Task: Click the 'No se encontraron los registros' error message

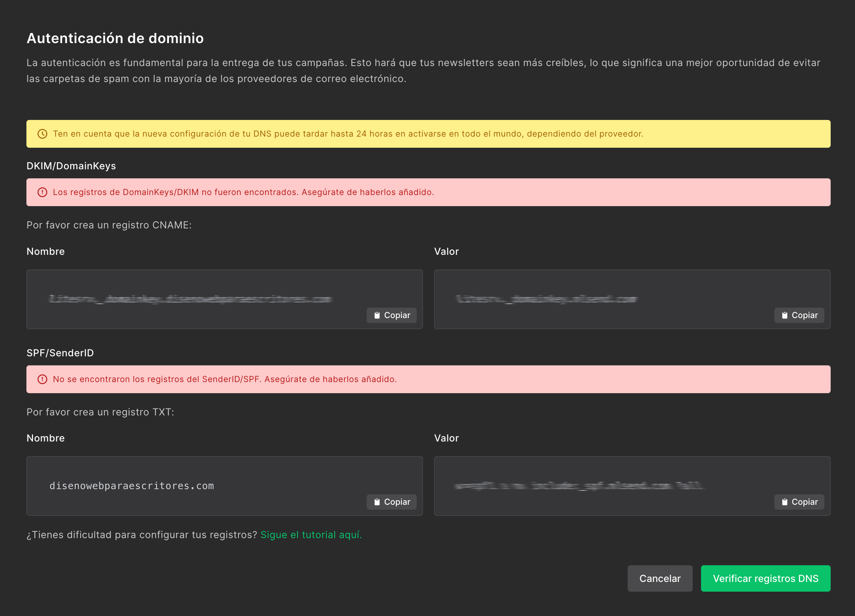Action: (x=225, y=379)
